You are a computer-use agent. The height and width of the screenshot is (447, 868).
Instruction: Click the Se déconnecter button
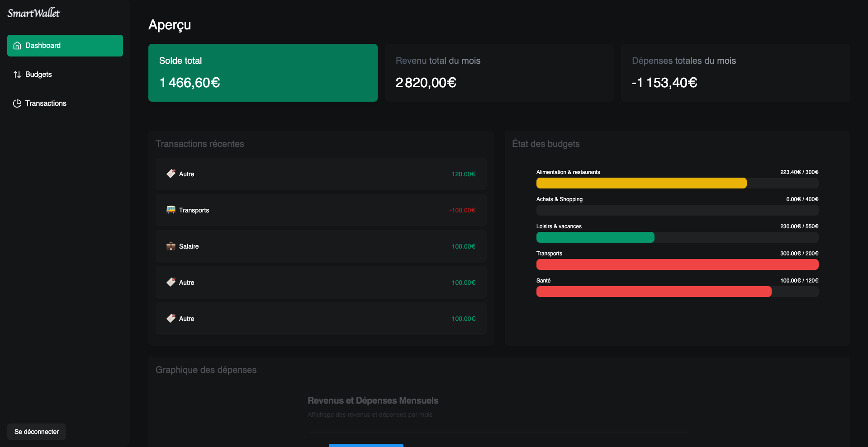[x=37, y=432]
